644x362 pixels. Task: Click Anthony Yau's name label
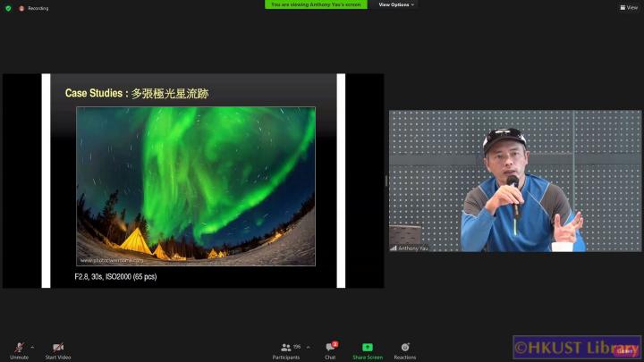point(415,248)
